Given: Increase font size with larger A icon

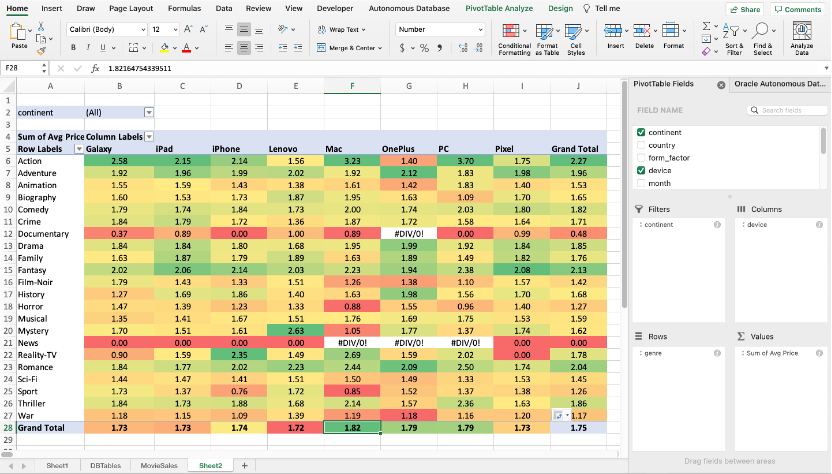Looking at the screenshot, I should [188, 30].
